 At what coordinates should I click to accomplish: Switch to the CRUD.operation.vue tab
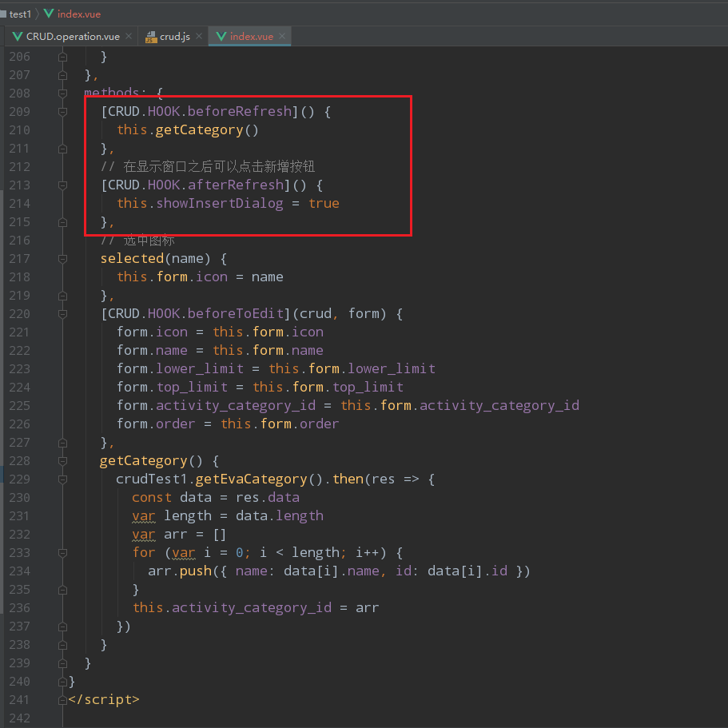click(x=72, y=36)
